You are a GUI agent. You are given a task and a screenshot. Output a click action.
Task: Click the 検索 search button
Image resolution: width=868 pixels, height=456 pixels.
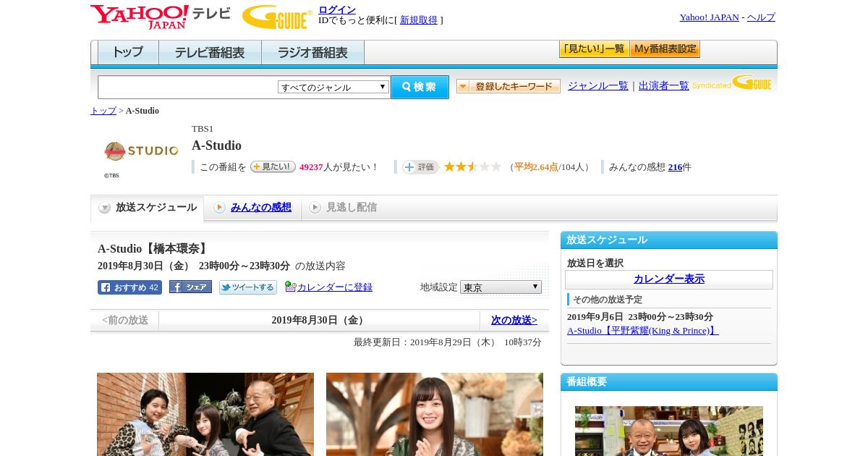point(420,87)
